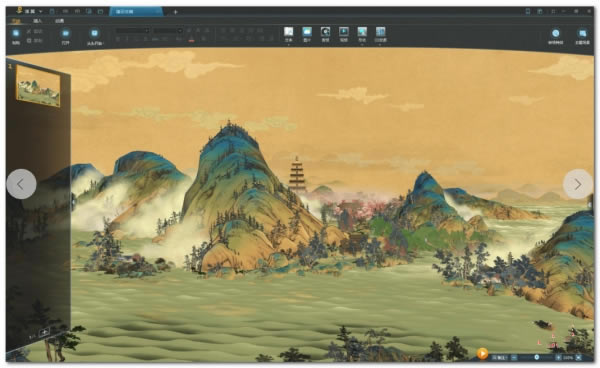The width and height of the screenshot is (600, 368).
Task: Click the font color button with red underline
Action: [x=191, y=39]
